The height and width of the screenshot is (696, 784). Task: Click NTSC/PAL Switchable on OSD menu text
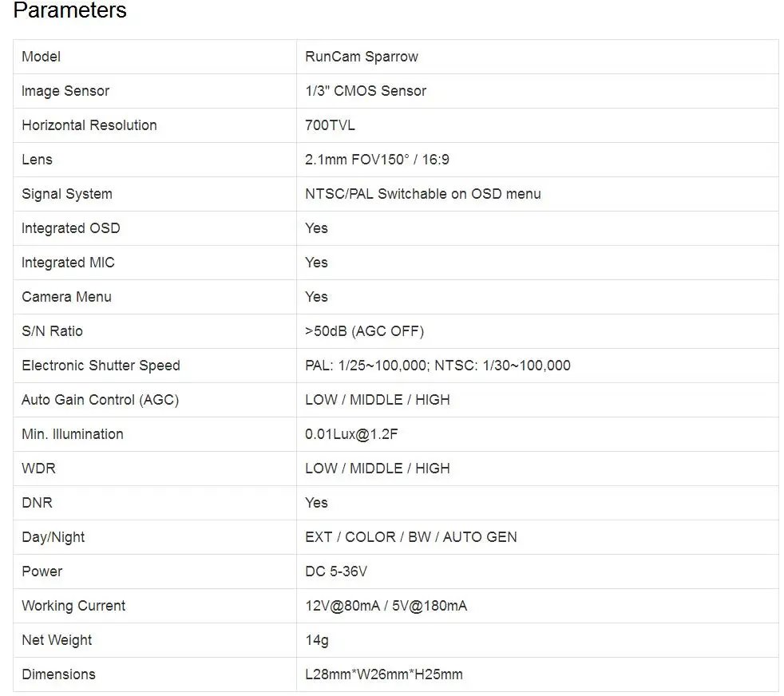pos(423,194)
